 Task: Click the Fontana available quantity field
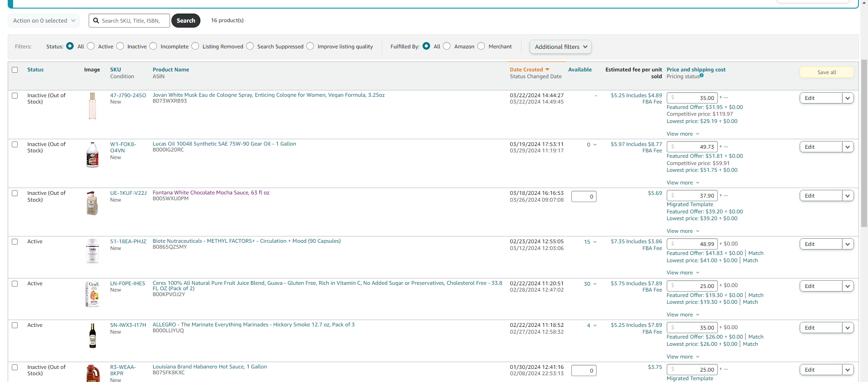(584, 197)
